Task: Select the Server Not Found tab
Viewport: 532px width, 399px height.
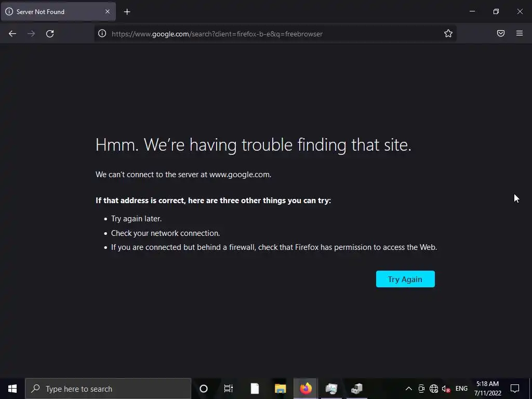Action: tap(58, 11)
